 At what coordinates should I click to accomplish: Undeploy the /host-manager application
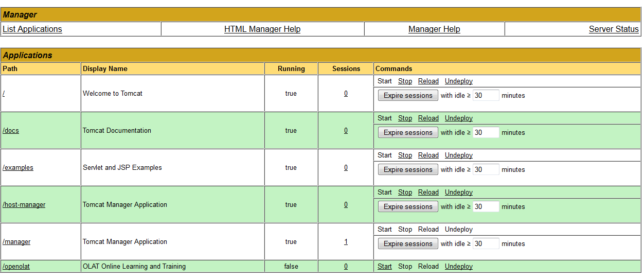coord(459,192)
